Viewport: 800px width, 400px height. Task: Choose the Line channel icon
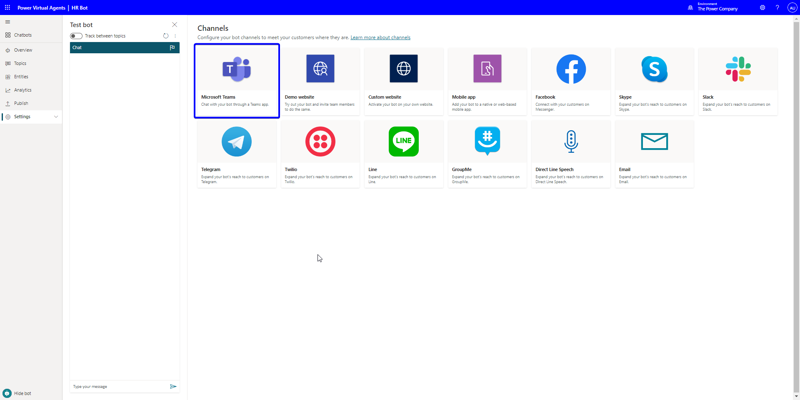click(x=404, y=141)
